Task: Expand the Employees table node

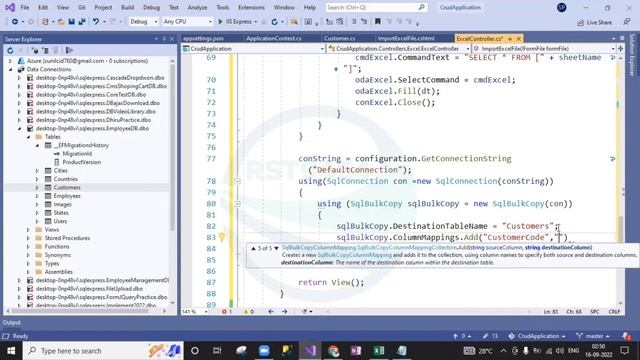Action: (x=37, y=196)
